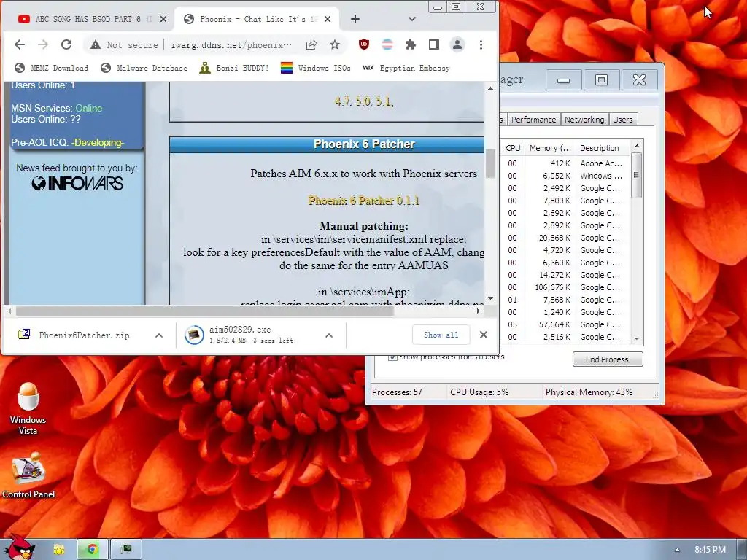Click the page horizontal scrollbar thumb
Image resolution: width=747 pixels, height=560 pixels.
[x=205, y=311]
